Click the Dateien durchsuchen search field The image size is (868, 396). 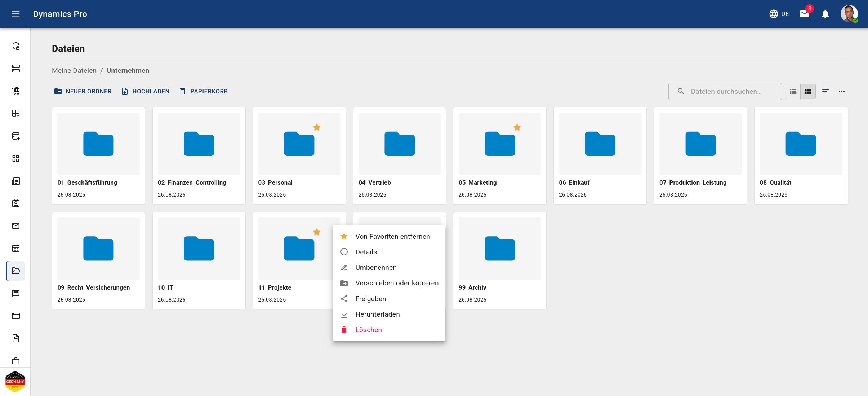point(725,92)
